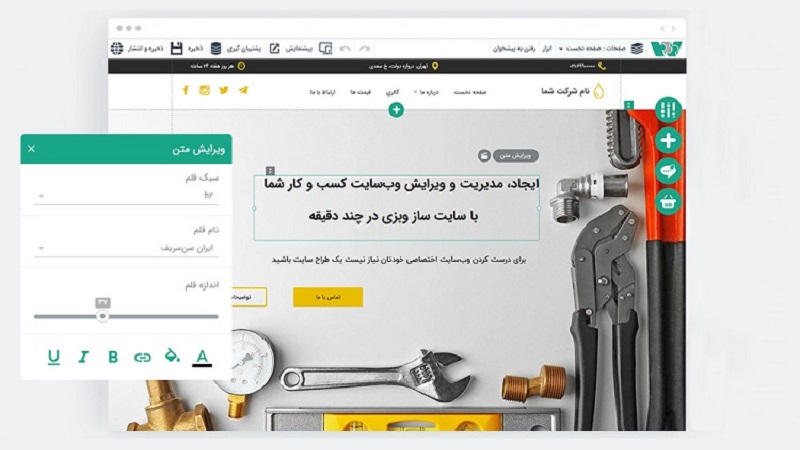Screen dimensions: 800x450
Task: Open the shopping basket icon on right sidebar
Action: (x=668, y=203)
